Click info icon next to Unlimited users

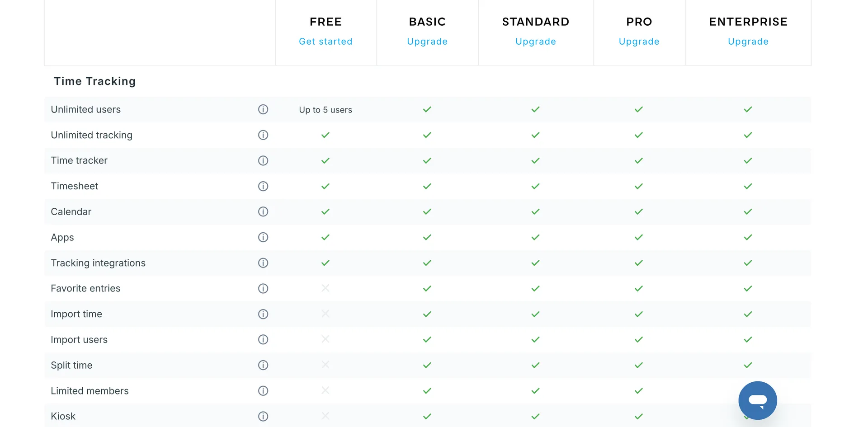tap(263, 109)
